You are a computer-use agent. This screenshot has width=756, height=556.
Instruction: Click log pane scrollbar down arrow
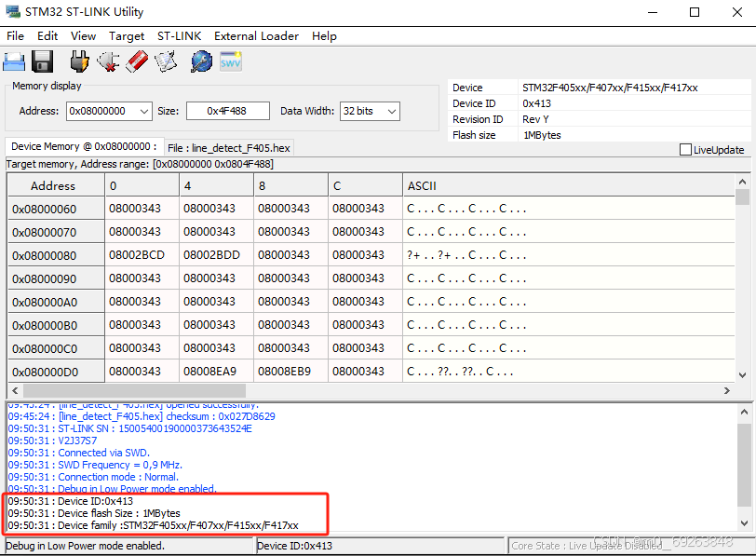click(x=744, y=523)
